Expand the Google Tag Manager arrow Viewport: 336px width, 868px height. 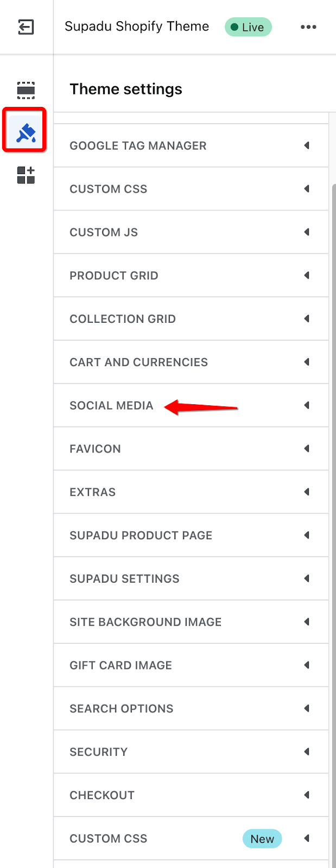click(x=307, y=145)
